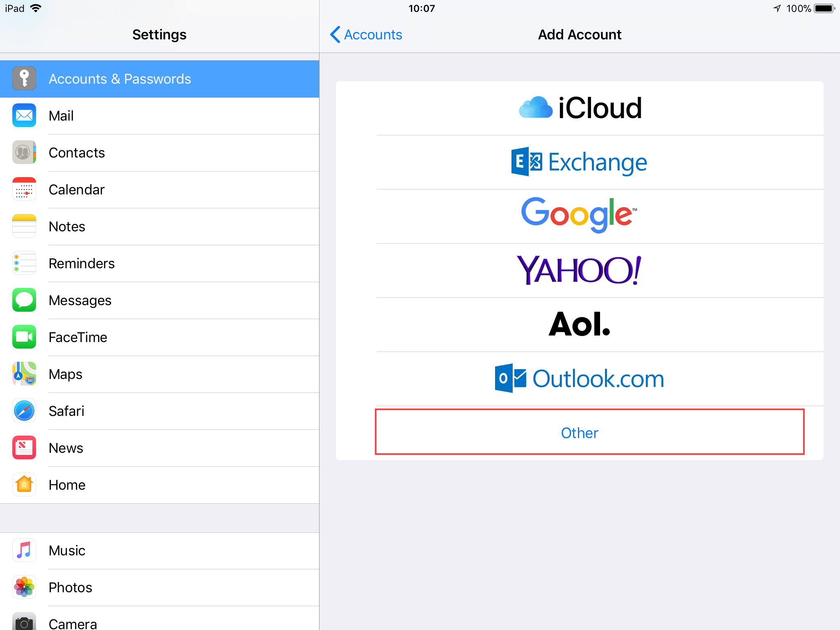Add an iCloud account
Screen dimensions: 840x630
[579, 108]
